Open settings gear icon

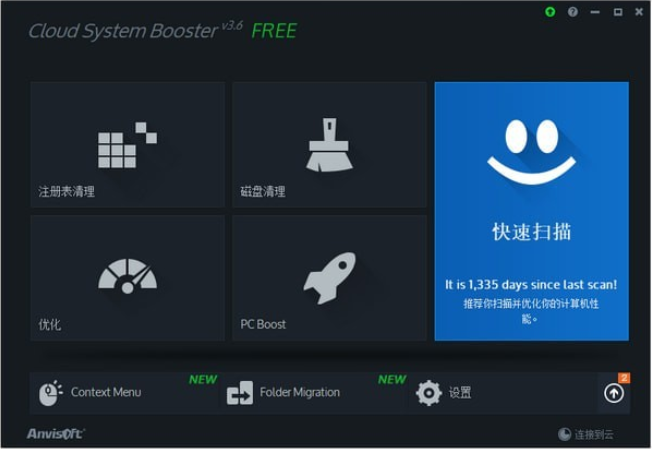[429, 393]
